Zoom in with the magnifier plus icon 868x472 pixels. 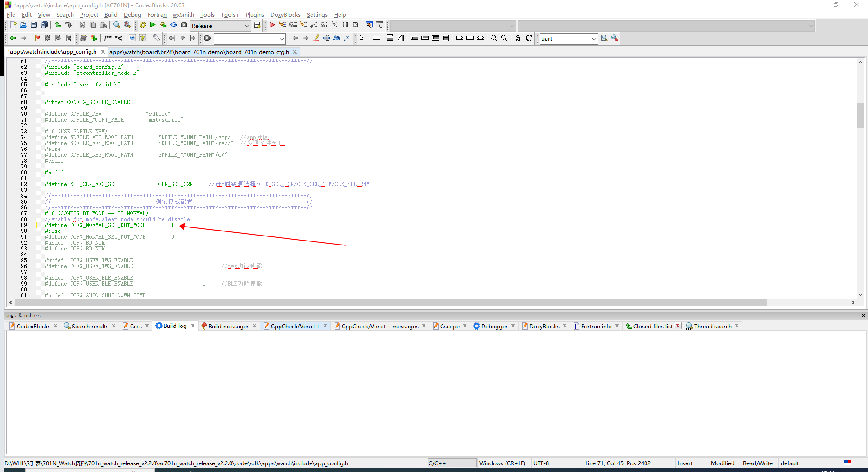click(494, 38)
